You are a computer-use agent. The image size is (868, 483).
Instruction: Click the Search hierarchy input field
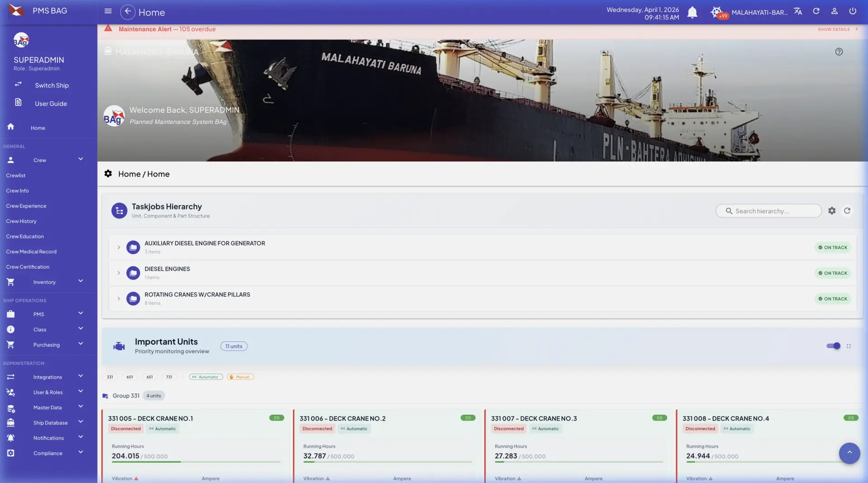(x=769, y=211)
